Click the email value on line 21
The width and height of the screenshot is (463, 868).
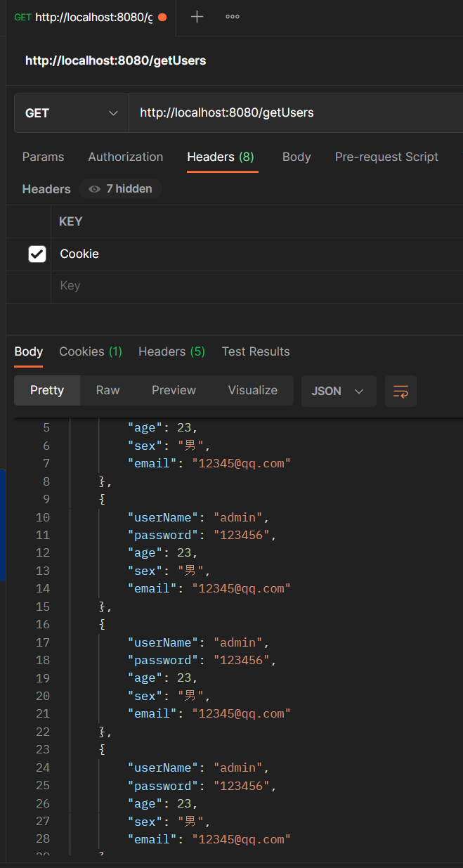point(241,714)
